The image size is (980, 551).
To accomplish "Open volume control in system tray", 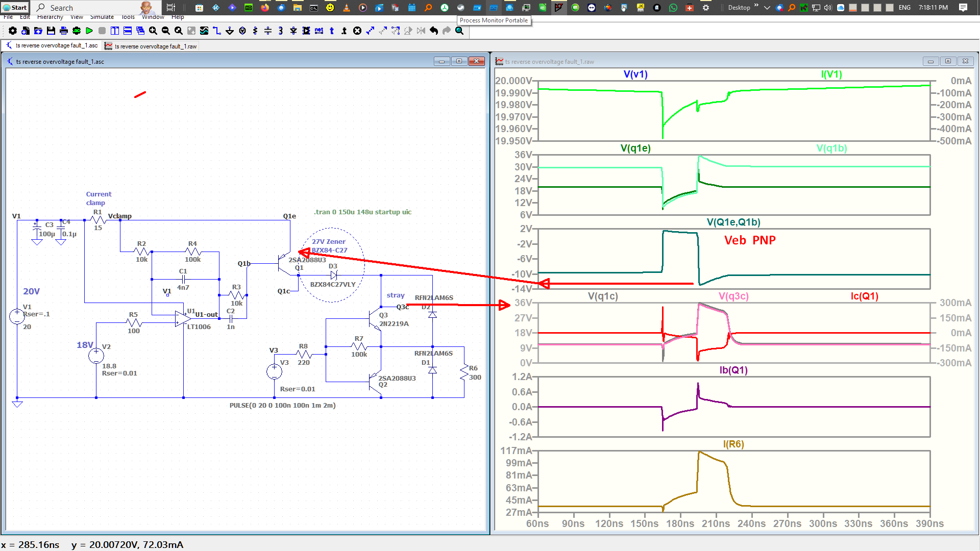I will (828, 8).
